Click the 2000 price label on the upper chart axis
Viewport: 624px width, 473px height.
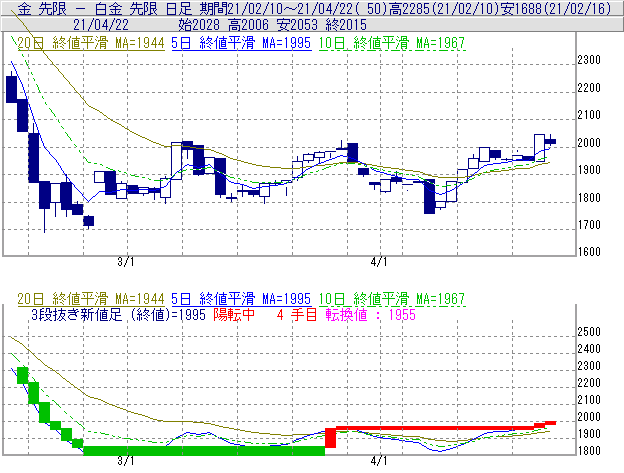pos(589,143)
